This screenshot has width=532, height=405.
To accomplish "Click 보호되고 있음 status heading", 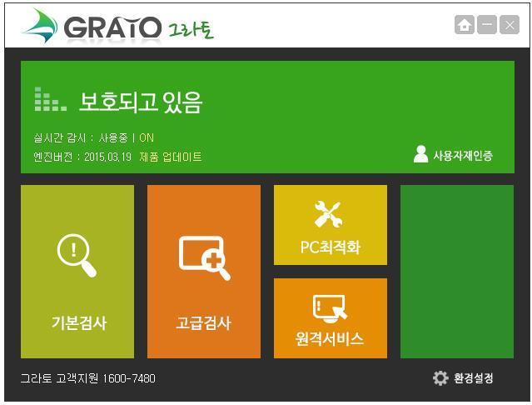I will pos(141,102).
